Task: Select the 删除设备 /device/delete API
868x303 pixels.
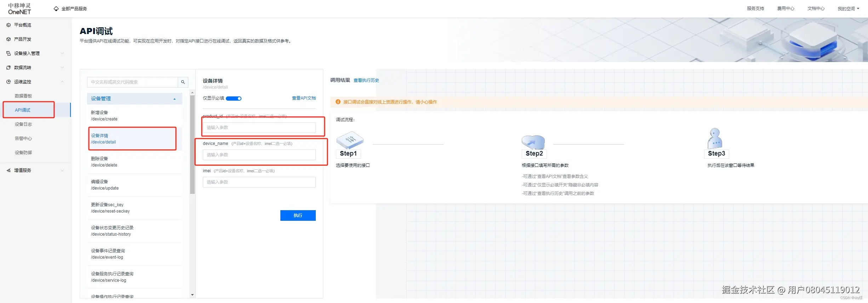Action: tap(135, 162)
